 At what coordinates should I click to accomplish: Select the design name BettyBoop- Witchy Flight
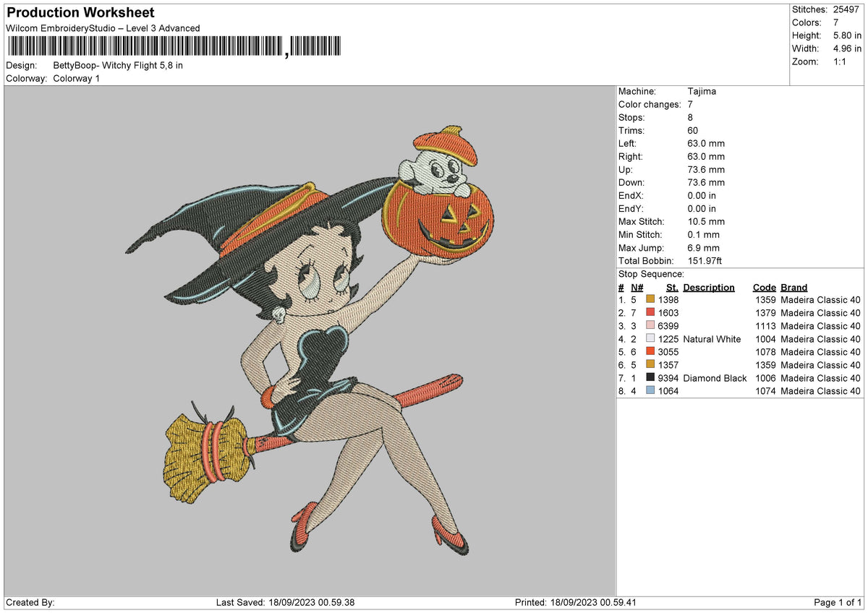[118, 65]
